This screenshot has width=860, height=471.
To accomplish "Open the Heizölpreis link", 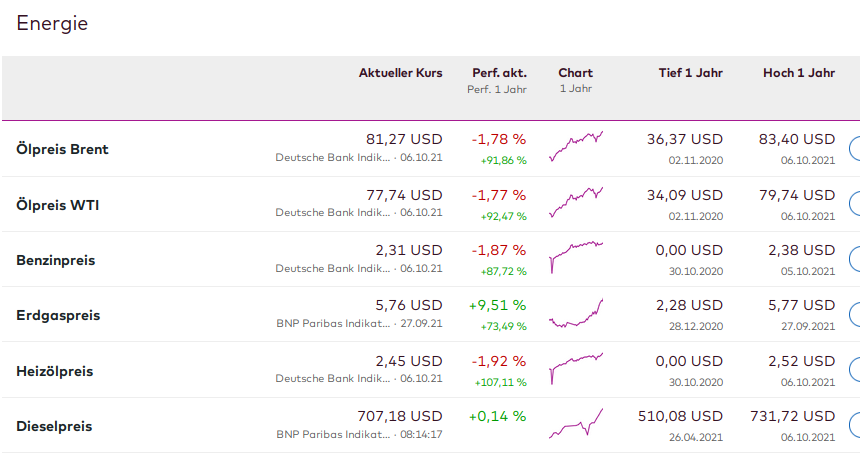I will pos(55,371).
